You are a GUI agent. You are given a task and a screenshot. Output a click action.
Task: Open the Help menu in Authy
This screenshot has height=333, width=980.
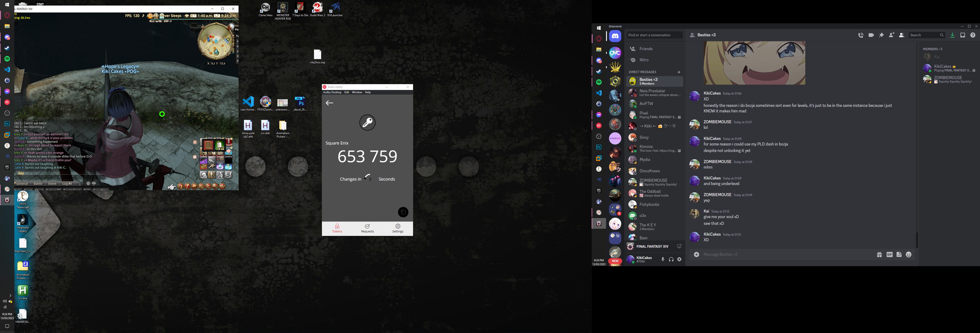point(367,92)
